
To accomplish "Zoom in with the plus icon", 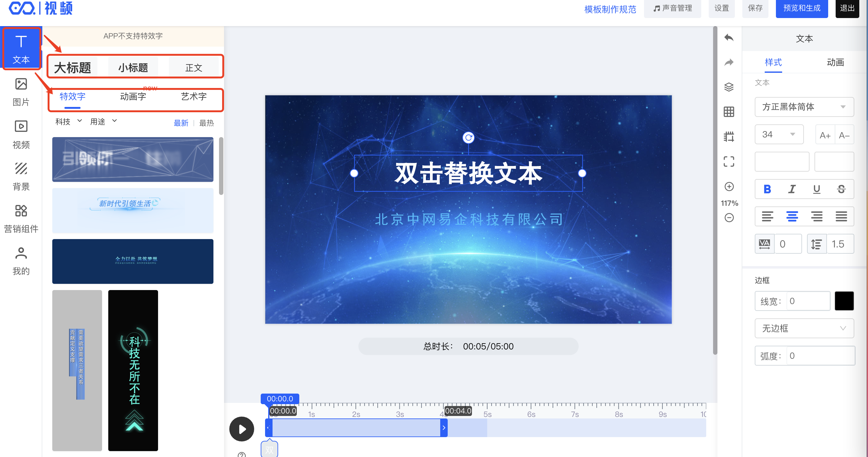I will click(x=729, y=187).
